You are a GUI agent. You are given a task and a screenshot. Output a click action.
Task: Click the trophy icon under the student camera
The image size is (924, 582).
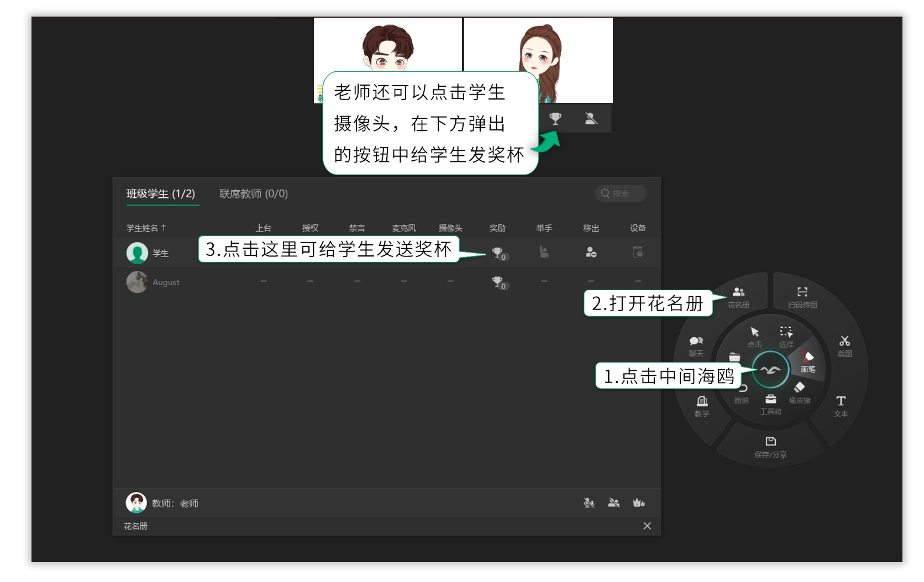click(555, 118)
